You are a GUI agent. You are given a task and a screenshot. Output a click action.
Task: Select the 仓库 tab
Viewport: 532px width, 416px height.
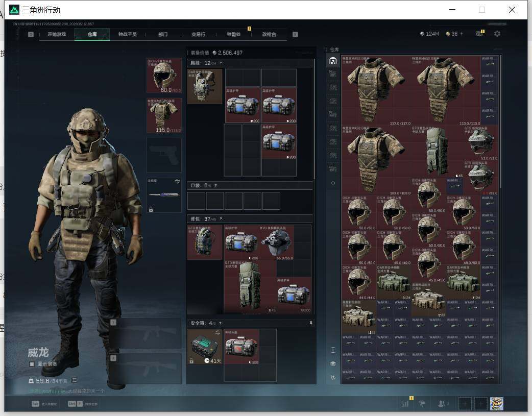point(92,34)
